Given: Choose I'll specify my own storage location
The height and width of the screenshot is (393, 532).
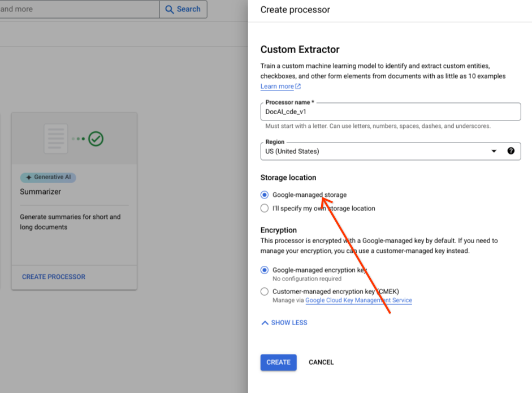Looking at the screenshot, I should [x=265, y=208].
